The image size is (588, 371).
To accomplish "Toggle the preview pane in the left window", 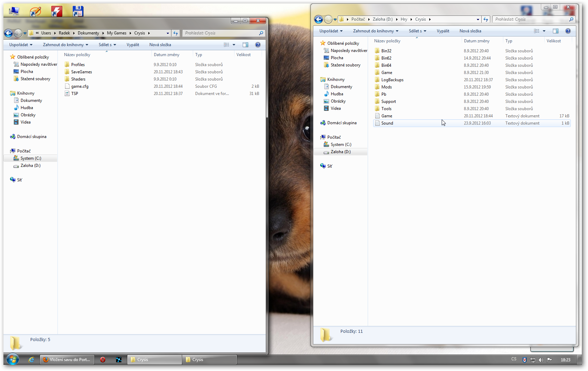I will pyautogui.click(x=245, y=45).
